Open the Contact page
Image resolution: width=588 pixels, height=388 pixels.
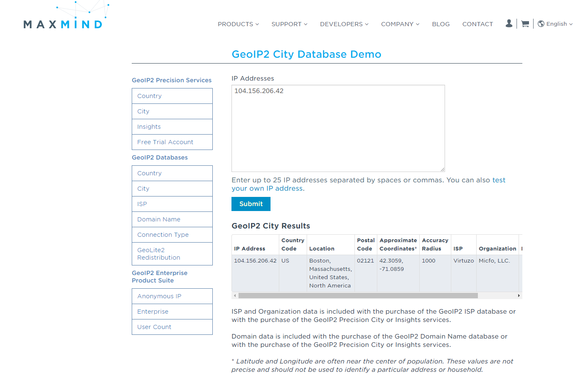[477, 24]
